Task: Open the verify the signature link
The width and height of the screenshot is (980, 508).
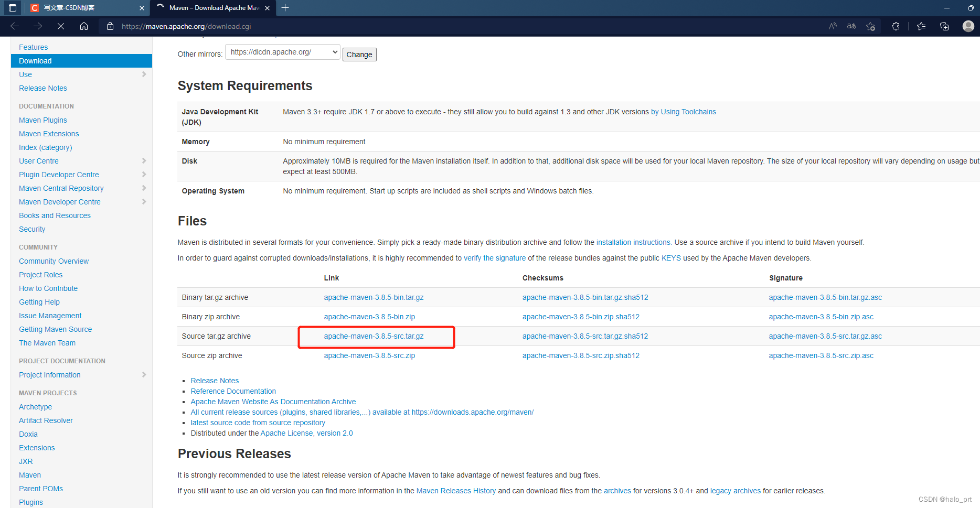Action: tap(495, 258)
